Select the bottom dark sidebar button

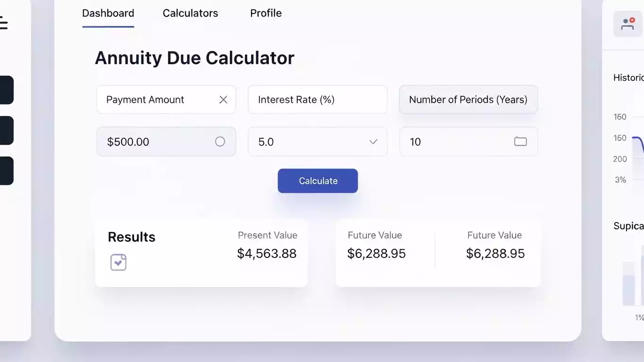point(7,171)
